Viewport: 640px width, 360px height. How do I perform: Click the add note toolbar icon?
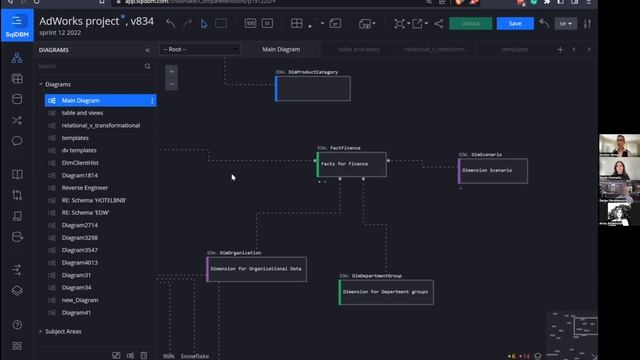335,23
